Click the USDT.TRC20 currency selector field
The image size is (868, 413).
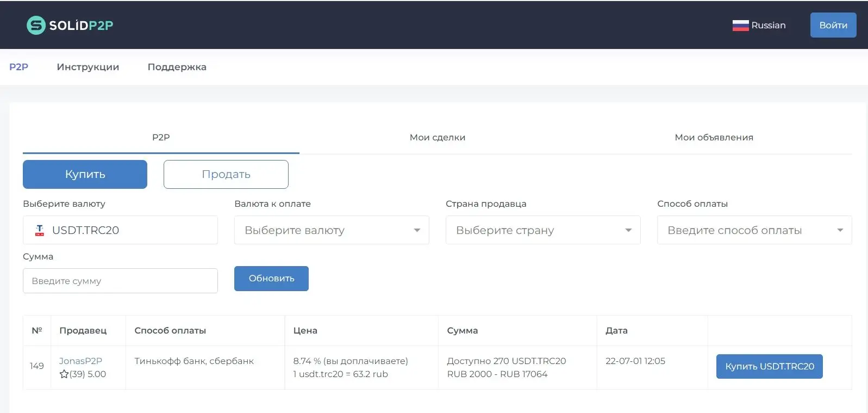coord(120,230)
